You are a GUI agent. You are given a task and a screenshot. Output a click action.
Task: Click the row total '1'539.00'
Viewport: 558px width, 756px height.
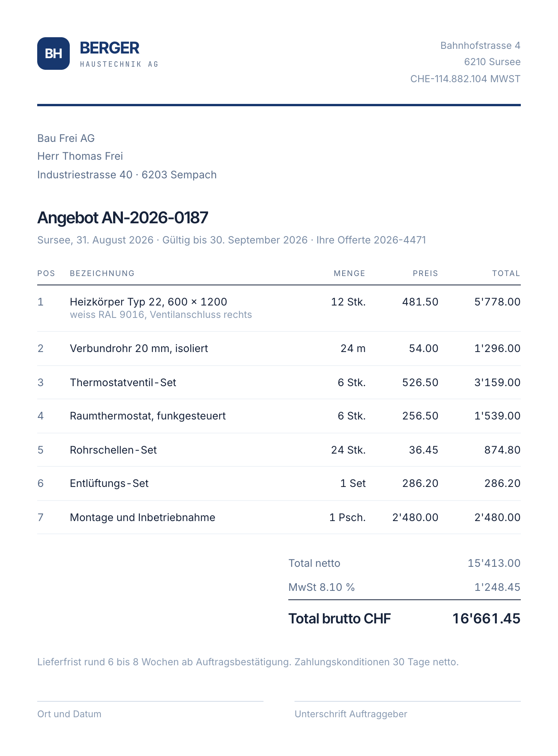coord(498,416)
